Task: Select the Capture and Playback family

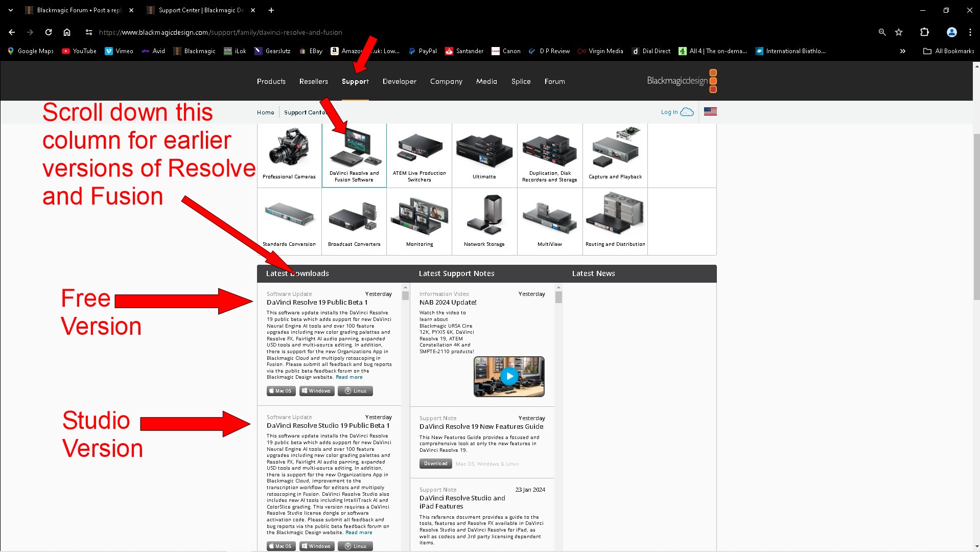Action: (615, 155)
